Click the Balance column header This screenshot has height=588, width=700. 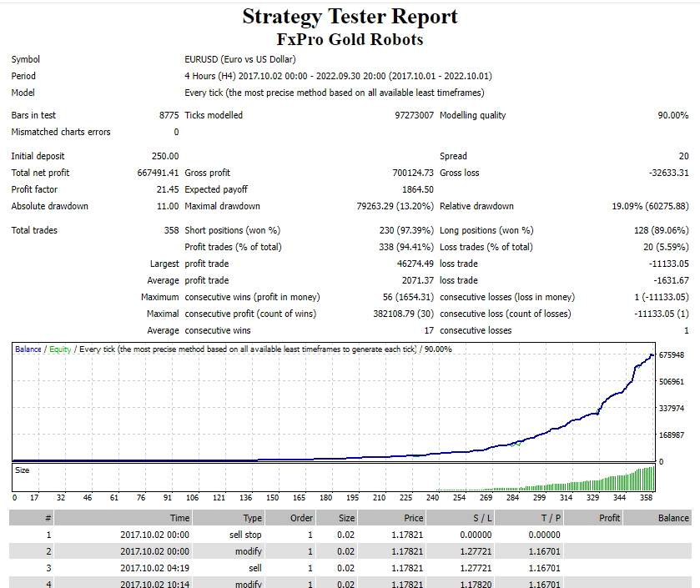657,518
